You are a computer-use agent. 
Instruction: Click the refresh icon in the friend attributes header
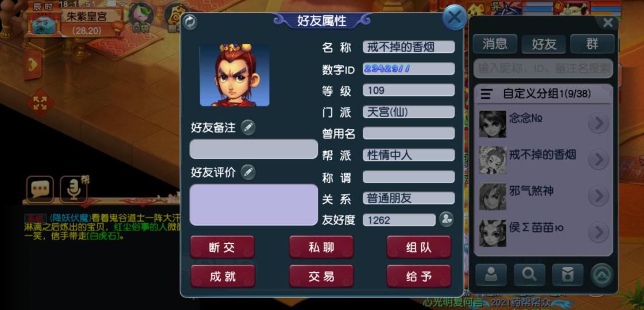coord(189,22)
